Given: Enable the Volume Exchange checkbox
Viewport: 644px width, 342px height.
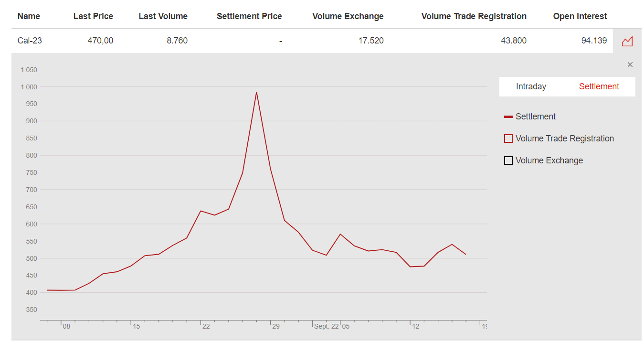Looking at the screenshot, I should [x=508, y=160].
